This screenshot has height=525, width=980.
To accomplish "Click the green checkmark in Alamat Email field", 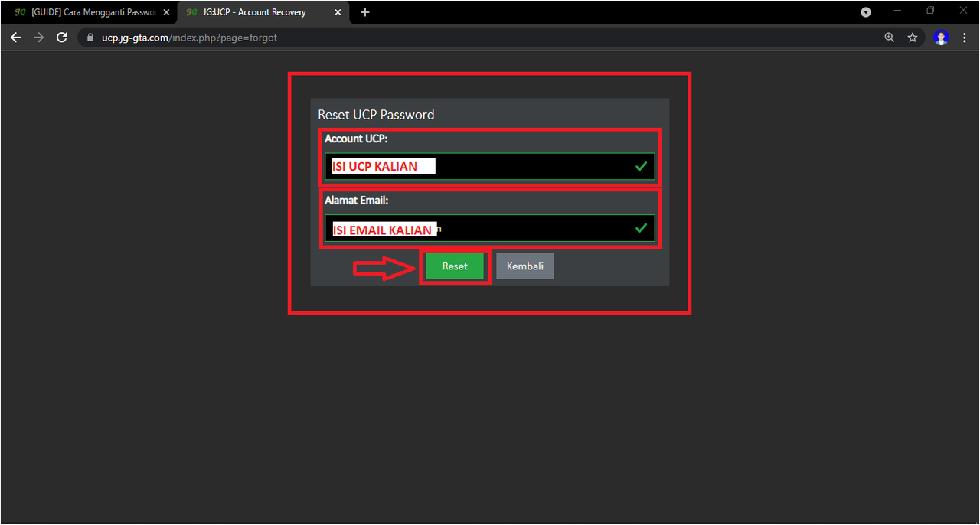I will [641, 228].
